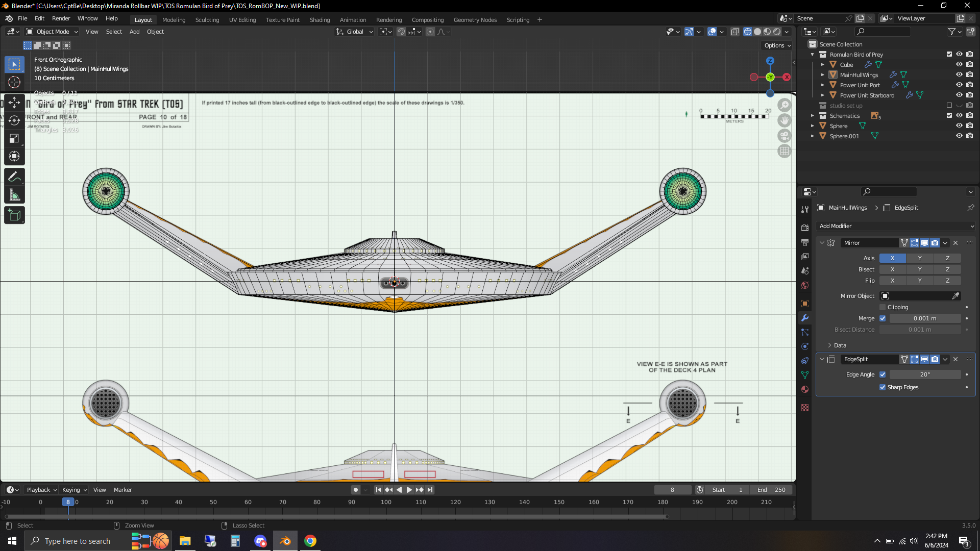This screenshot has height=551, width=980.
Task: Toggle the Edge Angle checkbox
Action: [883, 374]
